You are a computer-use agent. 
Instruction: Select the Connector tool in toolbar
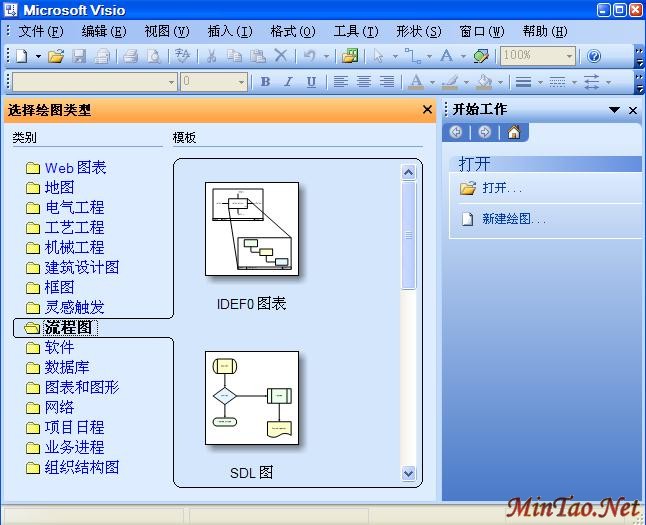[412, 56]
